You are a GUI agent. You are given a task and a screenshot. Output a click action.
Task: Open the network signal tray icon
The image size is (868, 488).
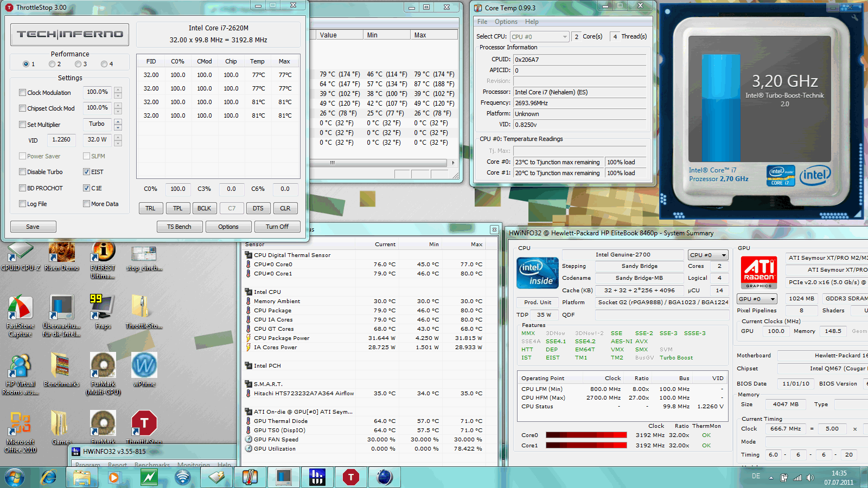tap(797, 478)
